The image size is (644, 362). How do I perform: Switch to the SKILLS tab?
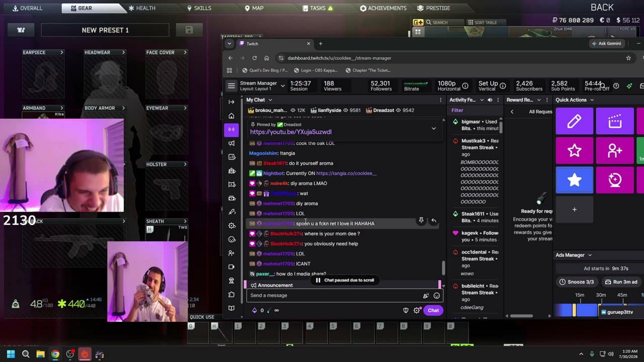point(199,8)
